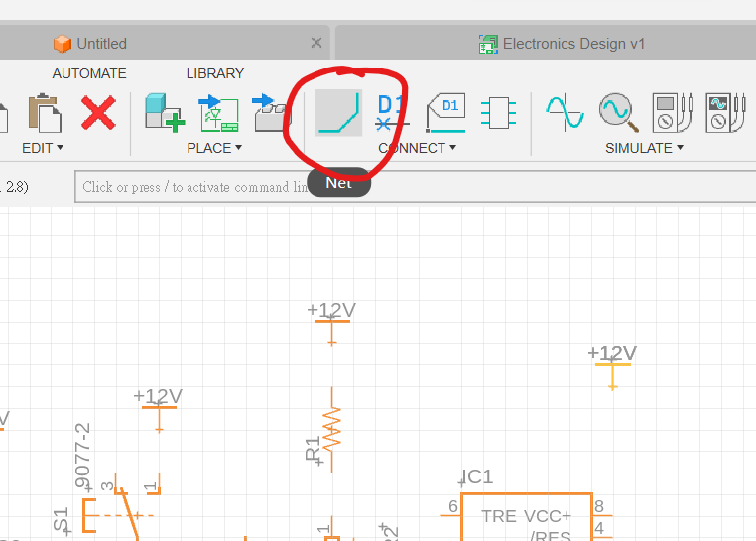The height and width of the screenshot is (541, 756).
Task: Click the sine wave simulate icon
Action: [x=566, y=112]
